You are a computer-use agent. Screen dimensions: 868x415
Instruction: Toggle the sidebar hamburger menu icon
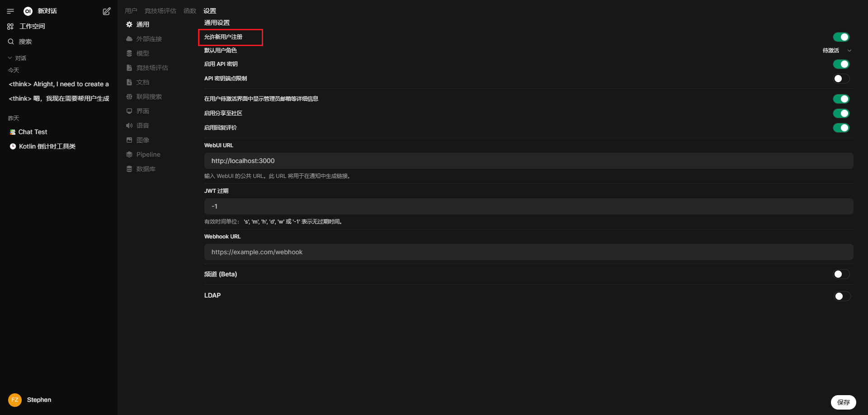(x=10, y=11)
